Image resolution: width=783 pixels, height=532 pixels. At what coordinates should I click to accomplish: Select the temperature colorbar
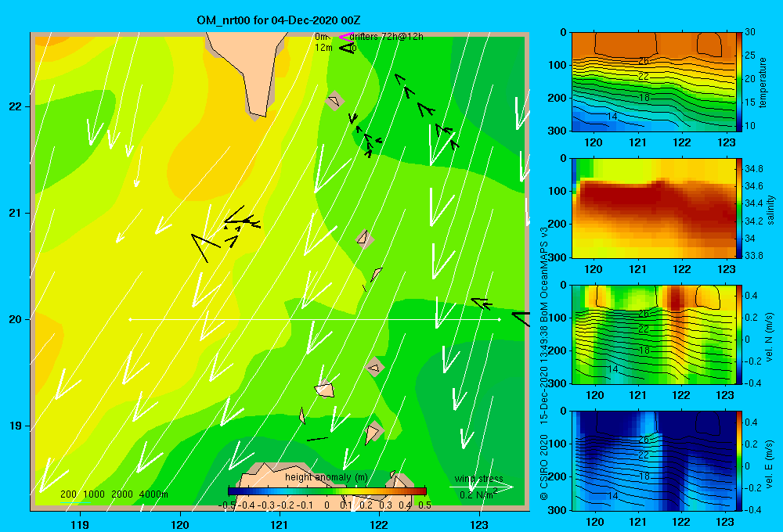coord(739,82)
